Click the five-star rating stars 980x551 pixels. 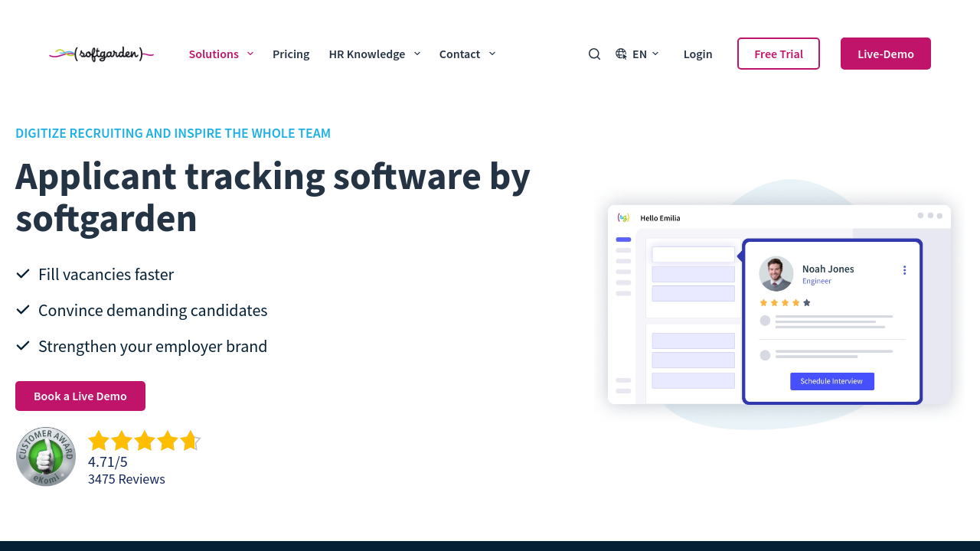[144, 441]
